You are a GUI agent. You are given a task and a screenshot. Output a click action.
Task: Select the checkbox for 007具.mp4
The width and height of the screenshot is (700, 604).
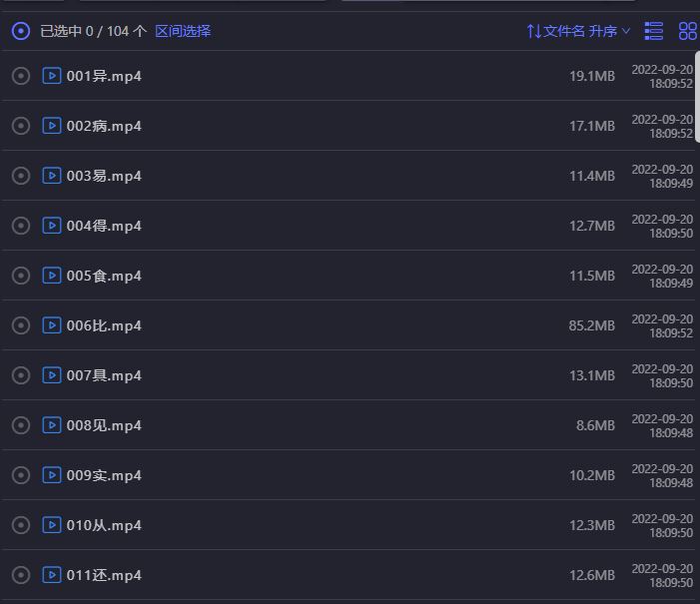tap(21, 375)
